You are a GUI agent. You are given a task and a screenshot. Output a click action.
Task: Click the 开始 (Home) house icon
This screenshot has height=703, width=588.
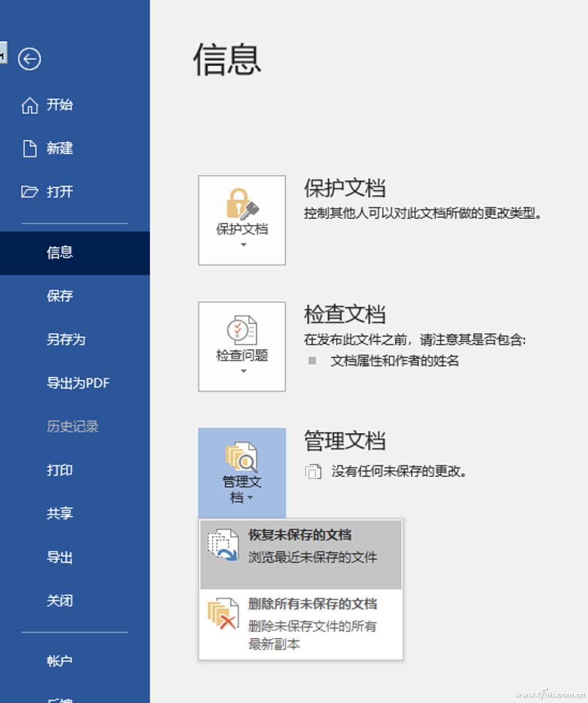(30, 105)
